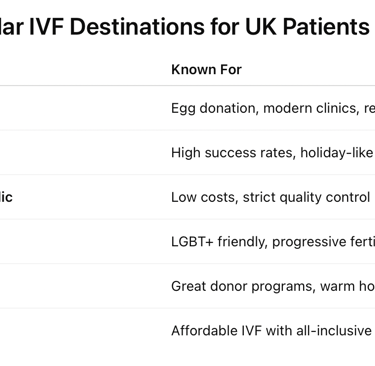375x366 pixels.
Task: Click the "Known For" column header
Action: [206, 70]
